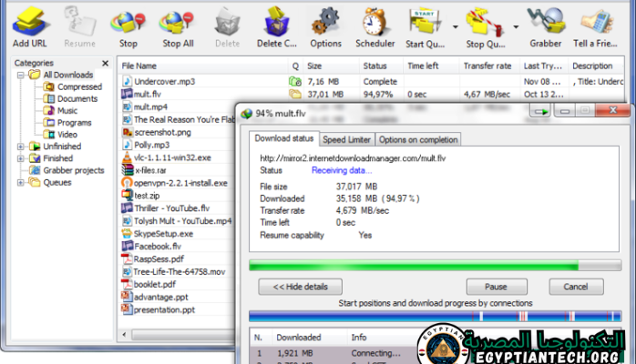636x364 pixels.
Task: Sort by the Status column header
Action: point(381,66)
